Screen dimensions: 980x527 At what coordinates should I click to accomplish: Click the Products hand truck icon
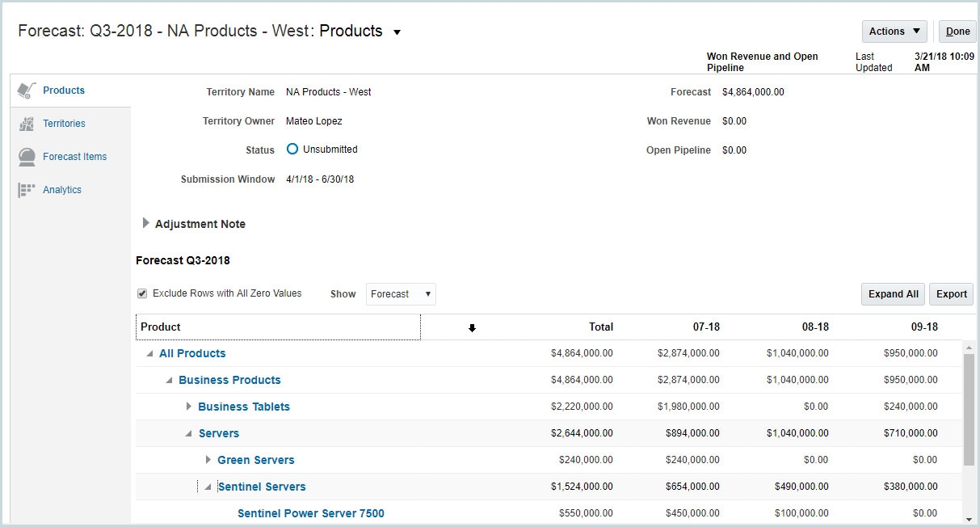point(27,91)
